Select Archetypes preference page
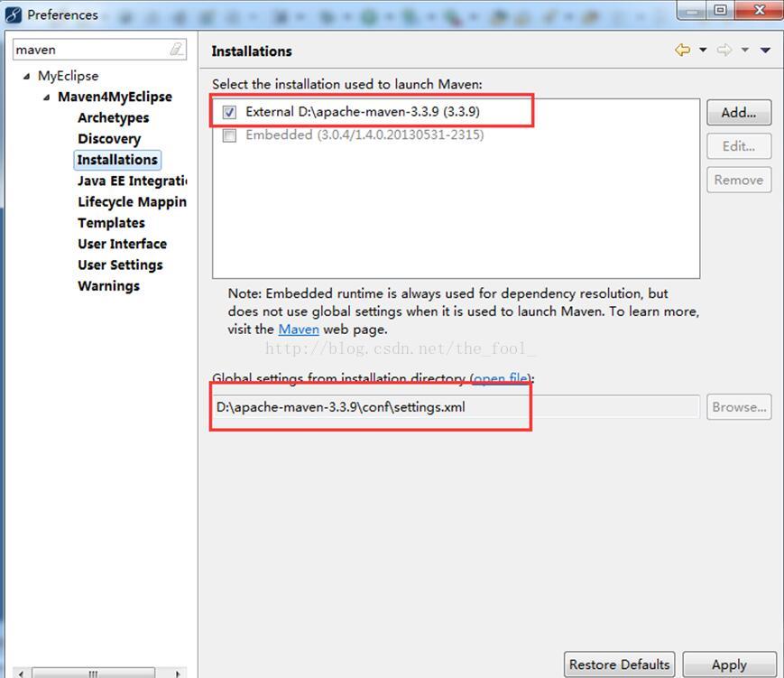Image resolution: width=784 pixels, height=678 pixels. pos(114,118)
